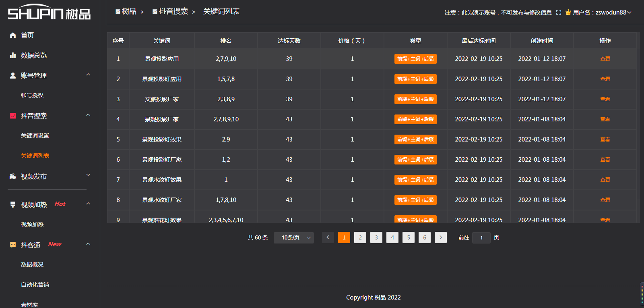Collapse the 账号管理 menu chevron
644x308 pixels.
click(x=88, y=75)
